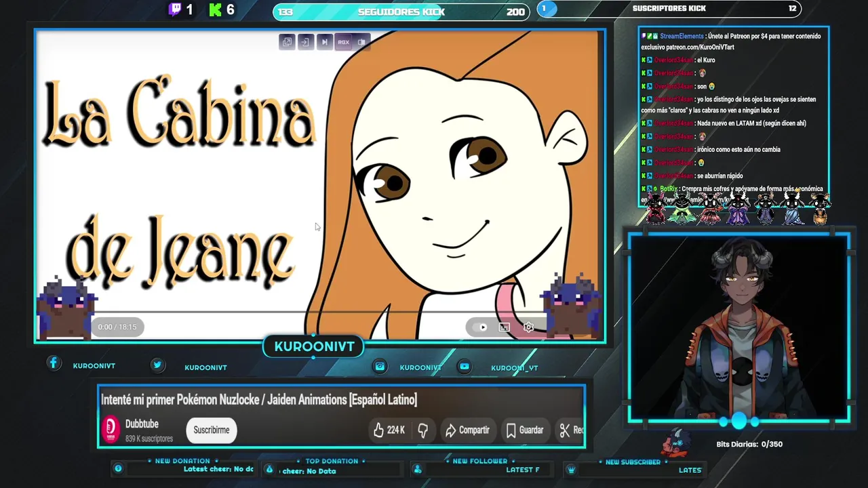The height and width of the screenshot is (488, 868).
Task: Click the green Kick logo in top bar
Action: [x=216, y=9]
